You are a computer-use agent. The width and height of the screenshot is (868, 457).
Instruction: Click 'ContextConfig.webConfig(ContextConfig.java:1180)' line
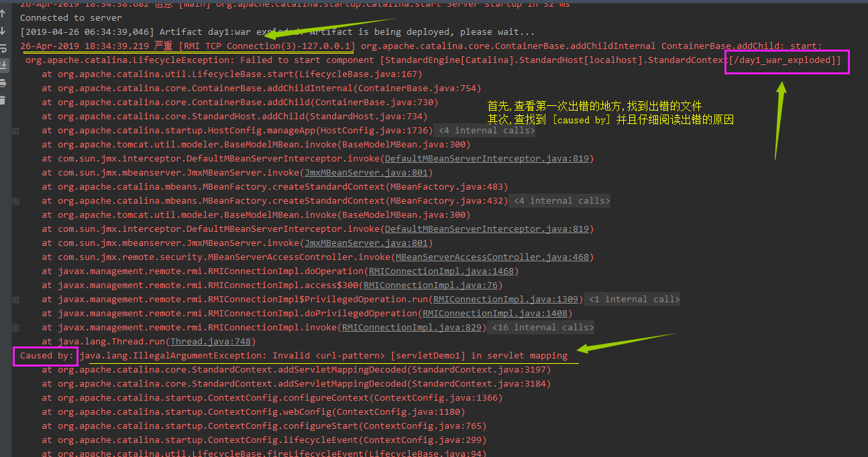(x=253, y=412)
